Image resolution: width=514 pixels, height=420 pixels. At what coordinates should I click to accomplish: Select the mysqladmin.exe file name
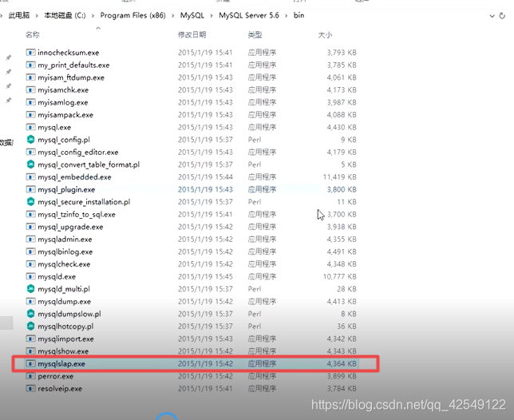pyautogui.click(x=65, y=240)
